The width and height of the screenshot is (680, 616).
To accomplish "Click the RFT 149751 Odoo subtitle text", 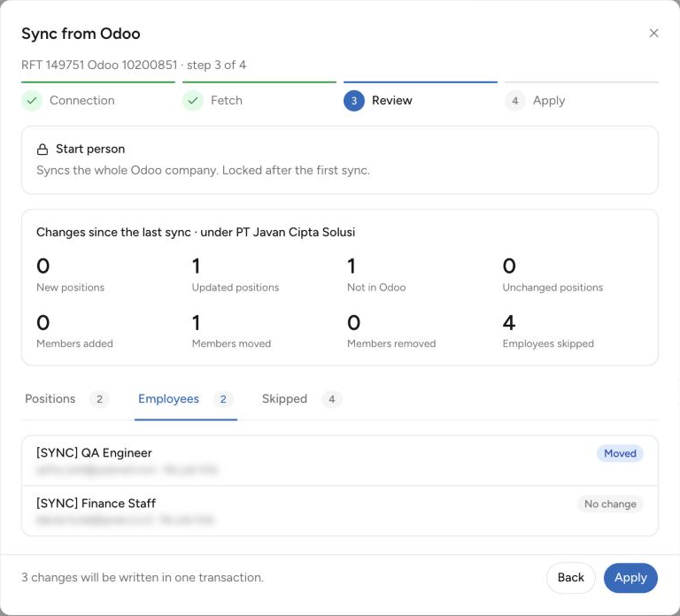I will click(x=134, y=65).
